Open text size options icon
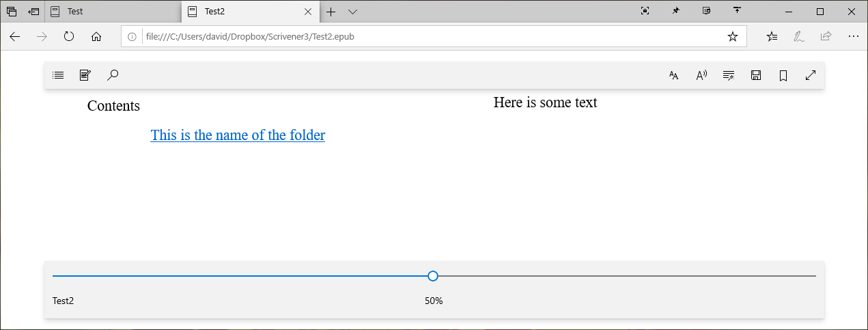The height and width of the screenshot is (330, 868). [674, 75]
